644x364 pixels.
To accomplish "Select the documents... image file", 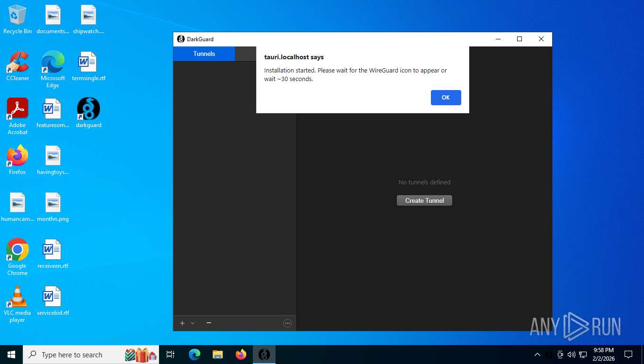I will [53, 19].
